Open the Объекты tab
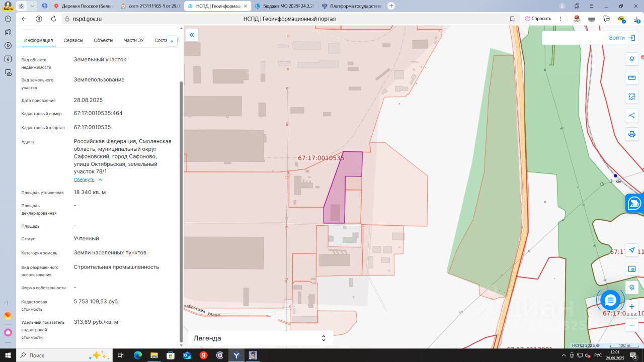Viewport: 644px width, 362px height. pos(104,40)
